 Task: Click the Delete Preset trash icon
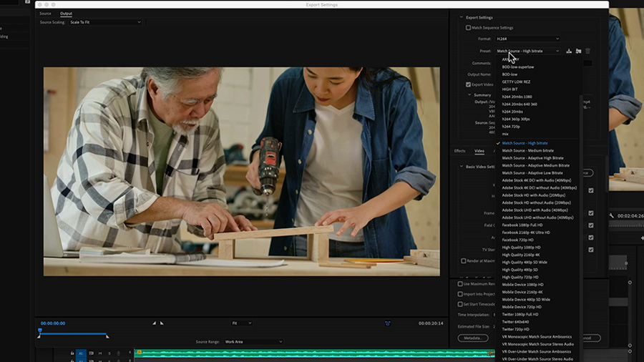[x=588, y=51]
